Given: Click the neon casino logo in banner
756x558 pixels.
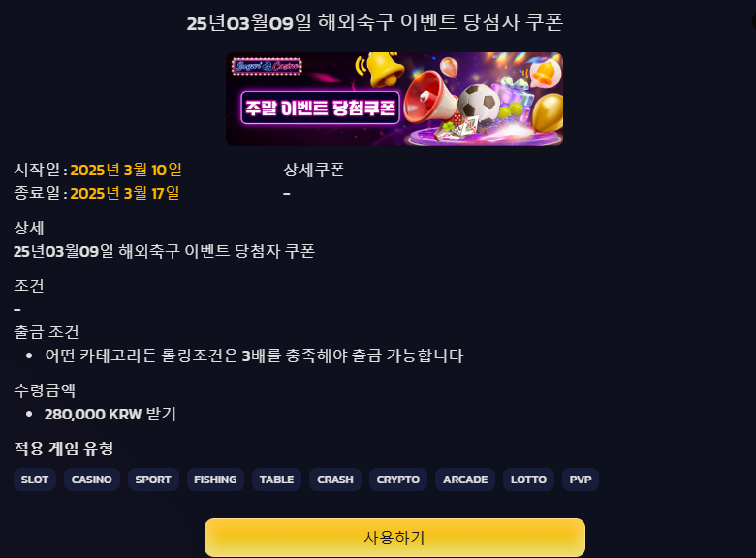Looking at the screenshot, I should 267,66.
